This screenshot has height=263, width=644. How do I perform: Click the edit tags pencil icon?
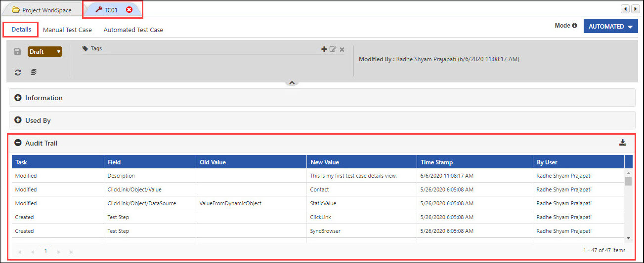pos(333,49)
